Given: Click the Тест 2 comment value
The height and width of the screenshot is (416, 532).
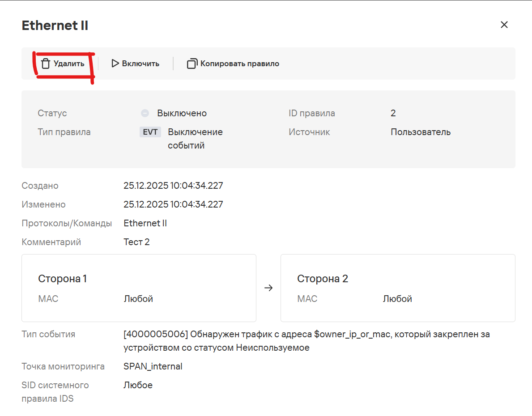Looking at the screenshot, I should [136, 242].
